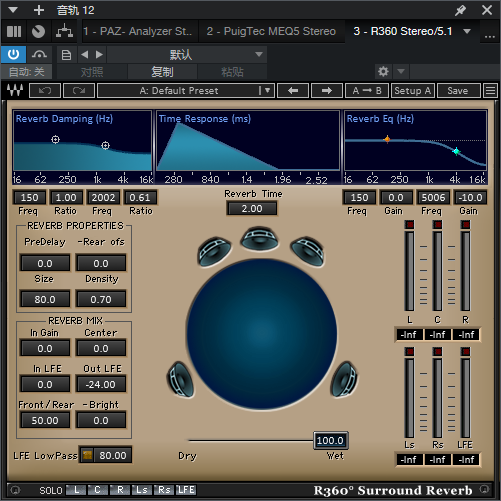Click the Front/Rear value 50.00

(45, 420)
